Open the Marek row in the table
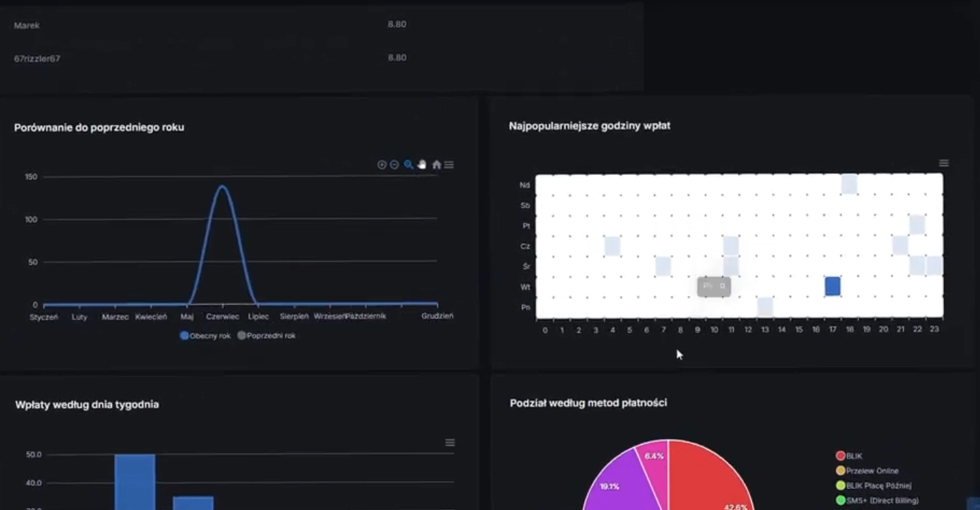This screenshot has width=980, height=510. 321,25
